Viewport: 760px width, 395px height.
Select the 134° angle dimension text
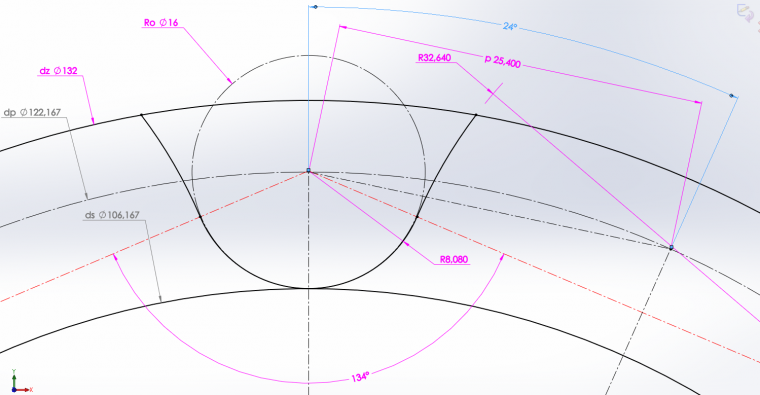coord(360,377)
